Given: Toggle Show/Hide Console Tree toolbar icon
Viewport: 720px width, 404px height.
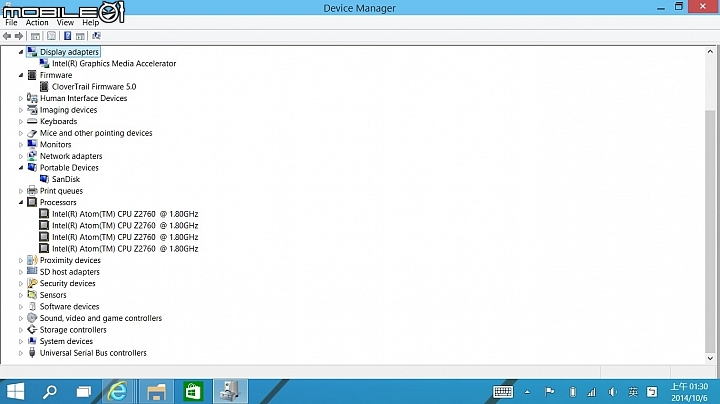Looking at the screenshot, I should click(35, 36).
